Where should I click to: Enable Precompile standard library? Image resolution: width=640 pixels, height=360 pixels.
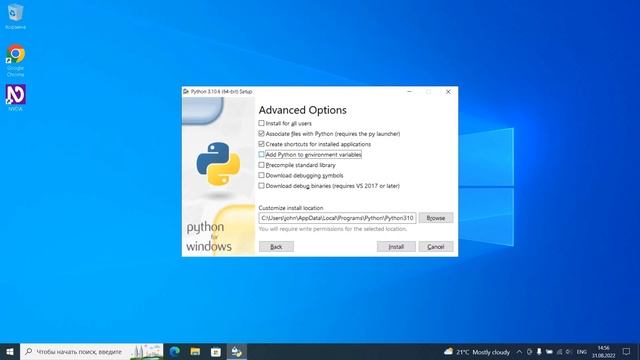(x=261, y=165)
